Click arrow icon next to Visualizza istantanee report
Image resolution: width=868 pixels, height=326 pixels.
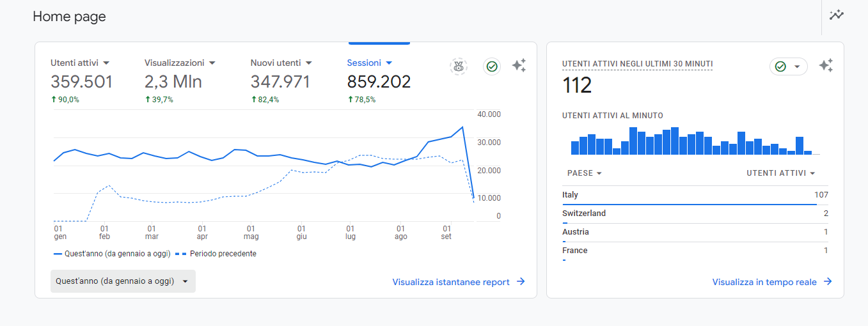tap(521, 282)
